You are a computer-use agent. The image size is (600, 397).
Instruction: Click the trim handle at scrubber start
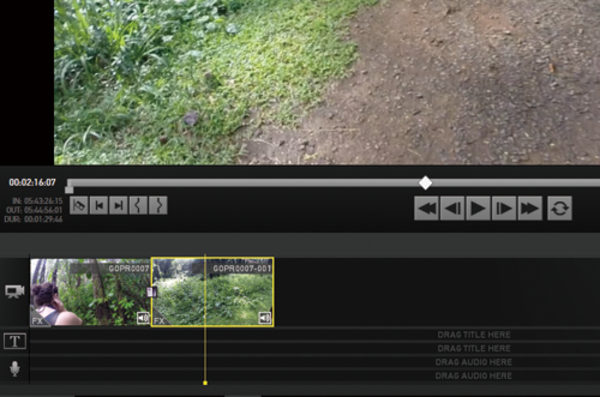[x=69, y=190]
